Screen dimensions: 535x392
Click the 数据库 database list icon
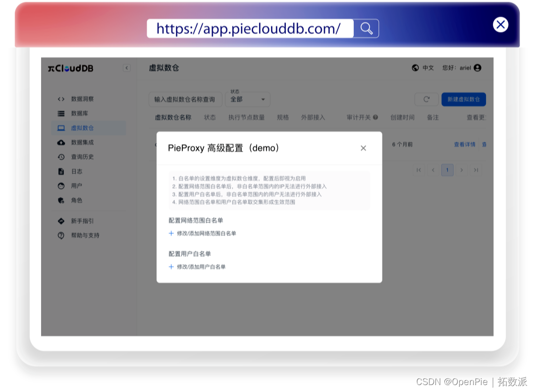pos(61,113)
